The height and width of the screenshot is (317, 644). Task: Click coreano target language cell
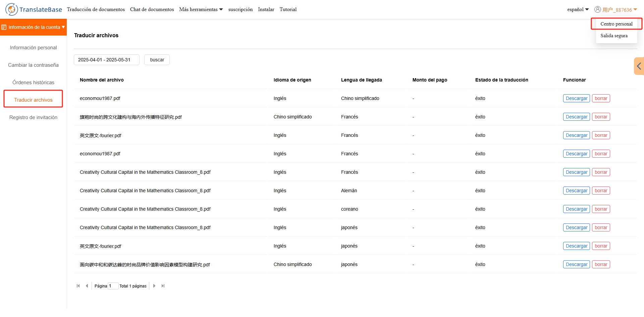coord(350,209)
